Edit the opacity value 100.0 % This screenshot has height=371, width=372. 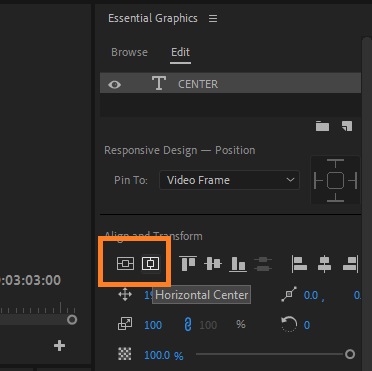click(x=164, y=355)
